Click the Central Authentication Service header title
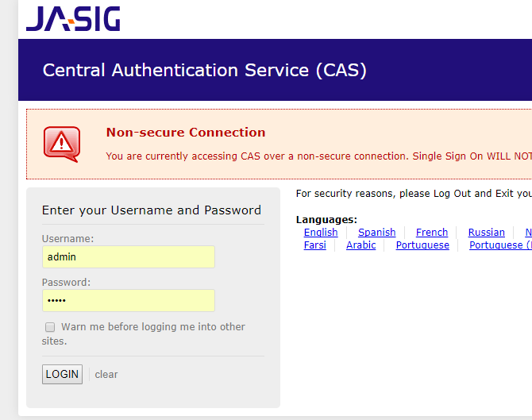Viewport: 532px width, 420px height. [x=205, y=70]
